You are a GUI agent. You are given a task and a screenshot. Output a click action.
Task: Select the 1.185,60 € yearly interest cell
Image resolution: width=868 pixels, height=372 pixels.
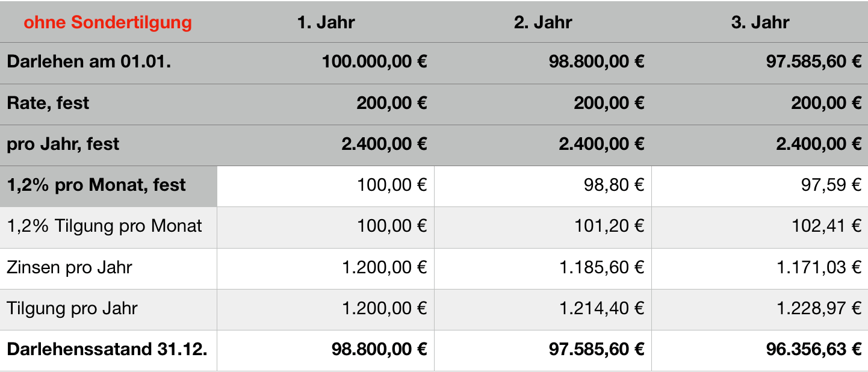[602, 267]
